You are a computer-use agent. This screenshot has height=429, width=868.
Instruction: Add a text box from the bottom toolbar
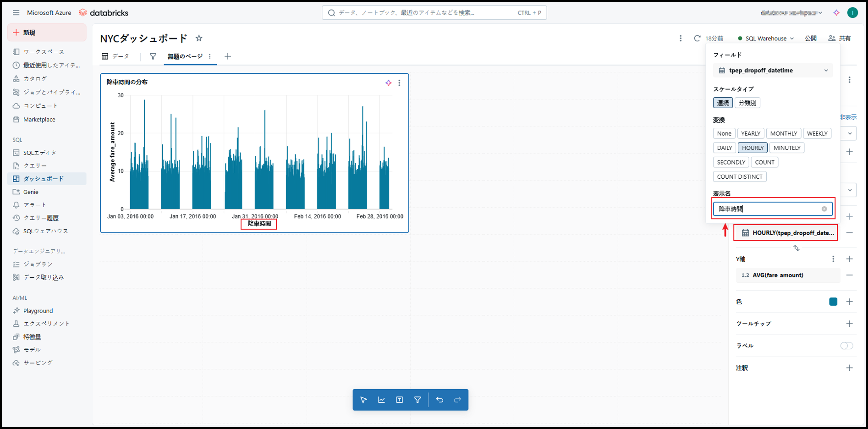pos(400,400)
